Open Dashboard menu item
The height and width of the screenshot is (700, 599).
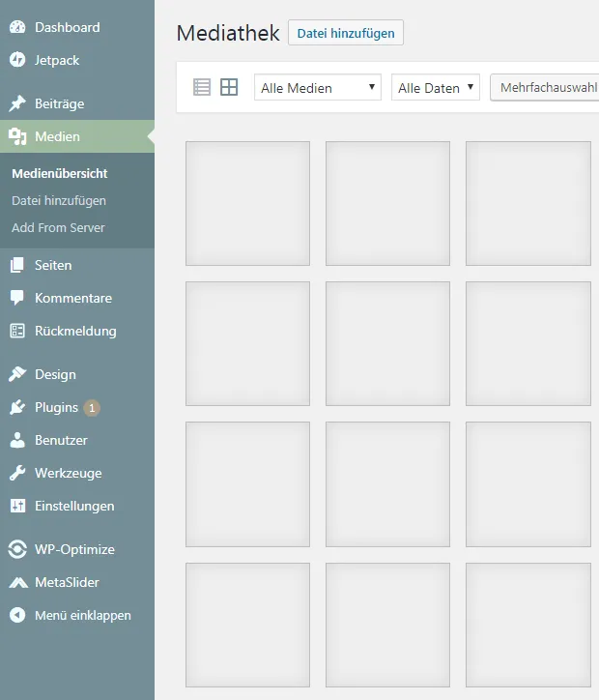(77, 27)
